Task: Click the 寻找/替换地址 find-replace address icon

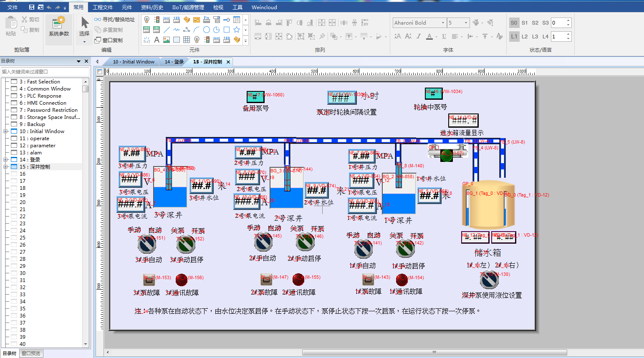Action: pos(114,20)
